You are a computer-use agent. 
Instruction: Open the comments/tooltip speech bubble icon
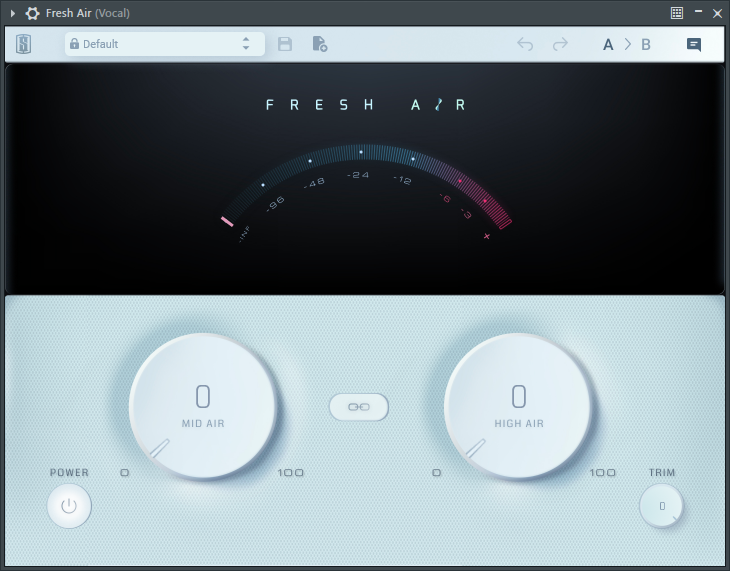coord(694,45)
